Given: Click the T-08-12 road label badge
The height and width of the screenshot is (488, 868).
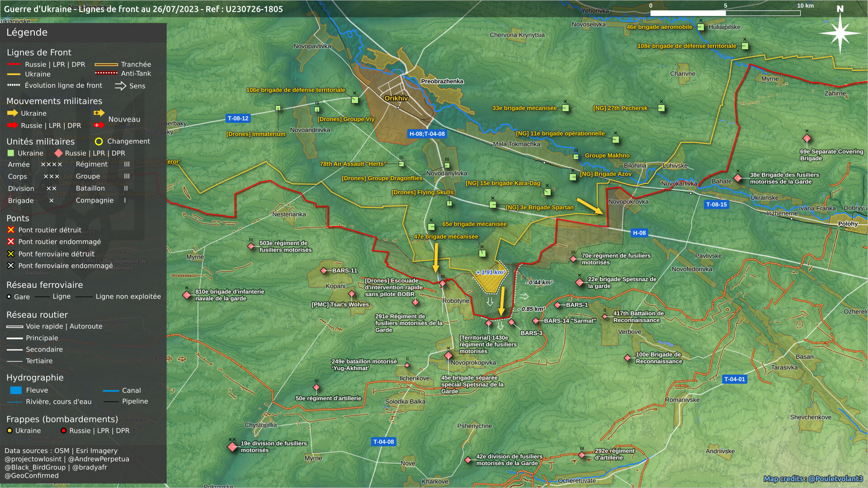Looking at the screenshot, I should click(238, 118).
